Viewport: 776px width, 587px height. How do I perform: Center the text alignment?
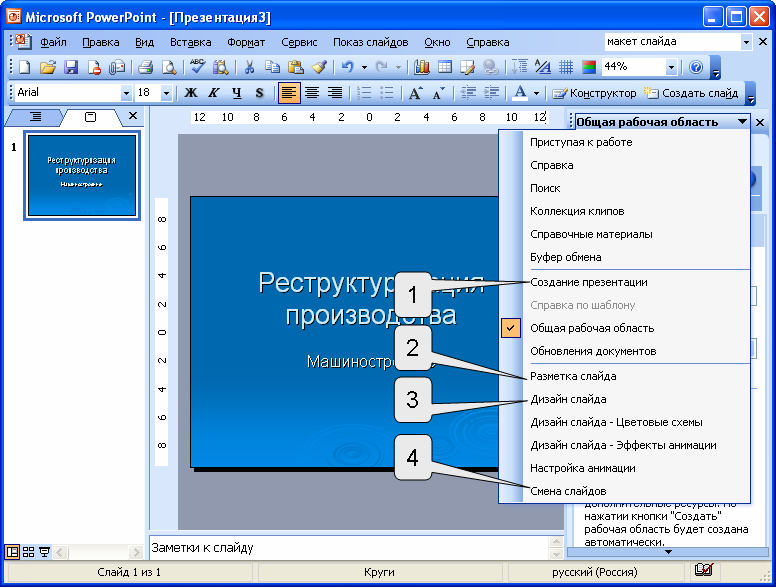pos(312,93)
